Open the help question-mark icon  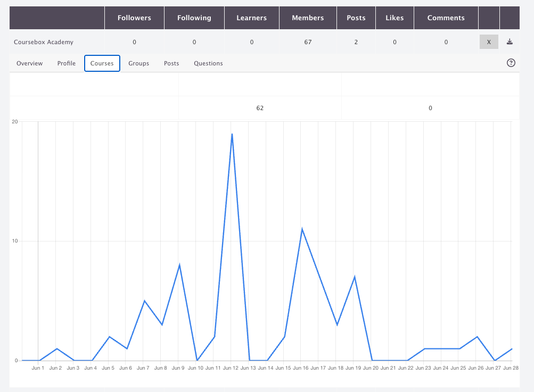(511, 63)
